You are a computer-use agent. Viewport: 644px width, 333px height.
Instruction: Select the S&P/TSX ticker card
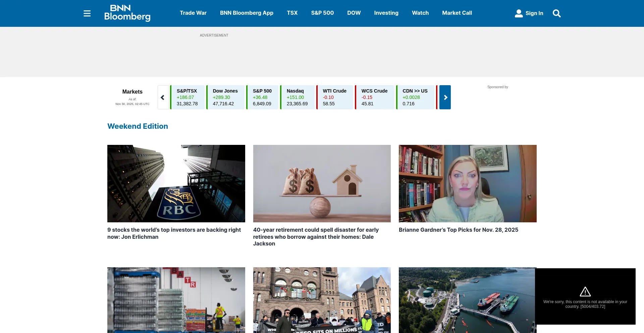[187, 97]
